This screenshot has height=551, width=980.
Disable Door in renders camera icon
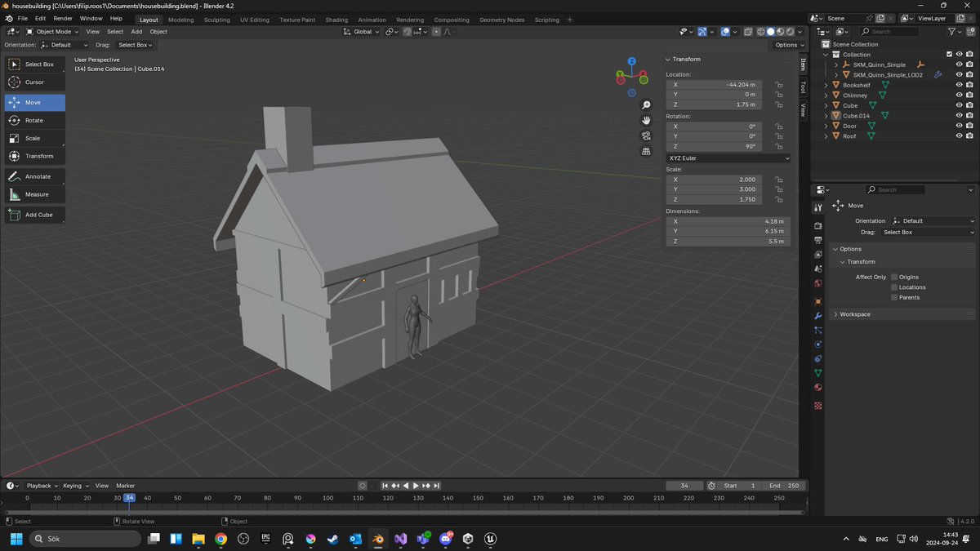pos(969,126)
